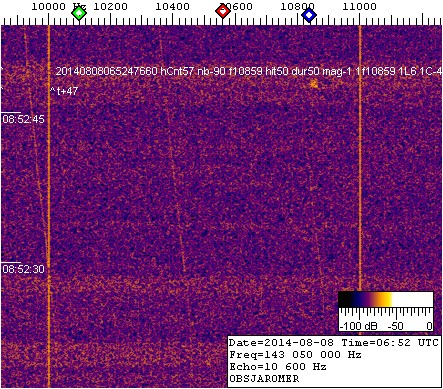Click the color gradient dB scale bar
Image resolution: width=443 pixels, height=389 pixels.
click(386, 299)
